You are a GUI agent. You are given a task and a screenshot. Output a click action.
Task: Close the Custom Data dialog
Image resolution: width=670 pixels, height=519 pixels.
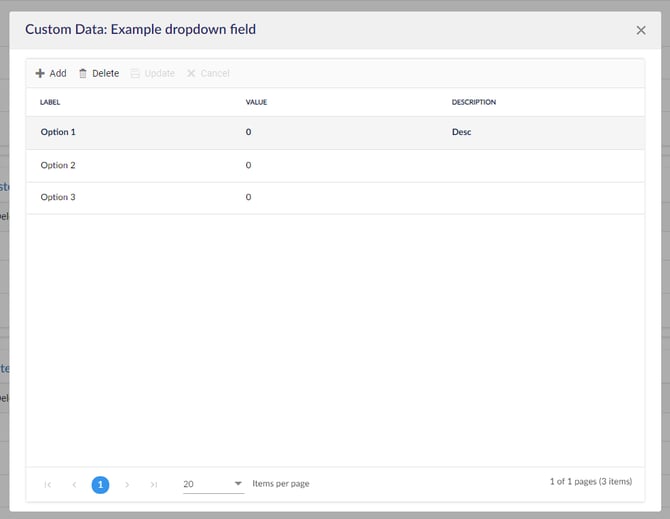tap(641, 30)
